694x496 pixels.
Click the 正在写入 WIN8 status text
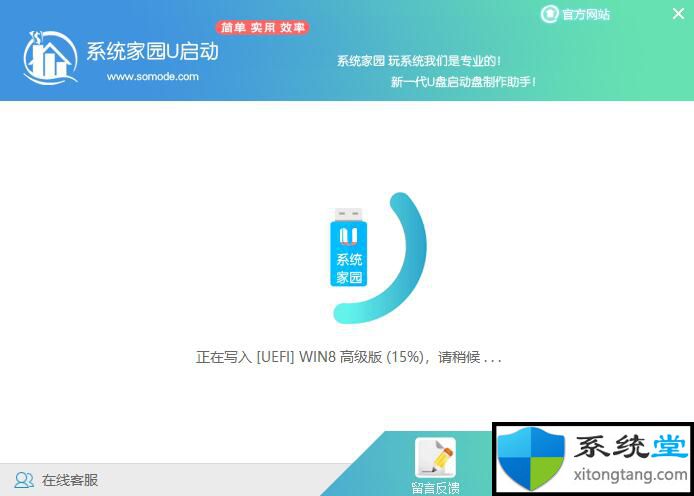tap(348, 357)
